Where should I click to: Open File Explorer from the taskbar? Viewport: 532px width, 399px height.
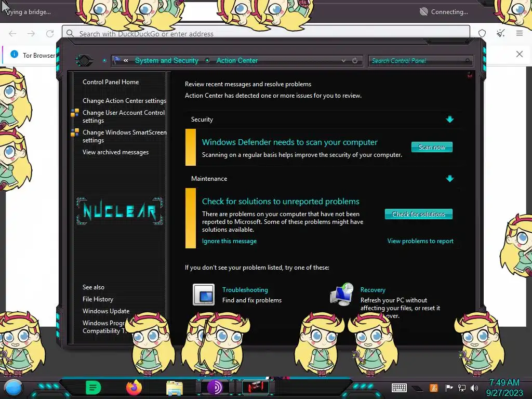(175, 388)
